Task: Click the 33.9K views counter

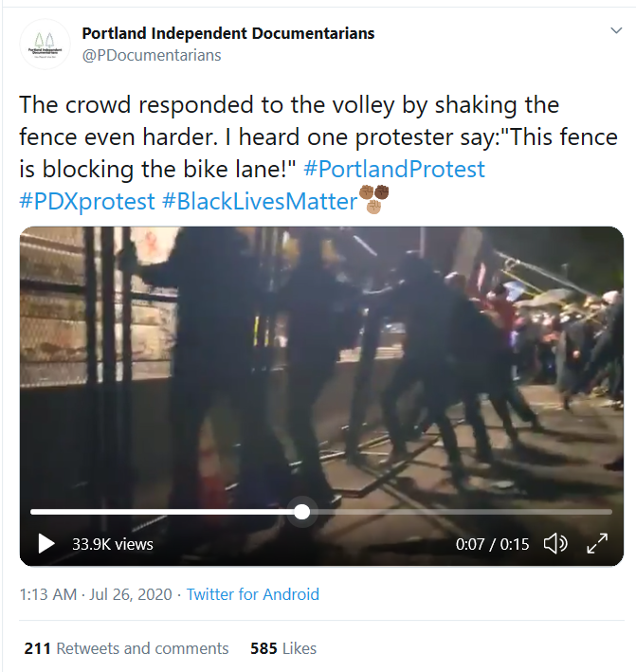Action: pyautogui.click(x=112, y=544)
